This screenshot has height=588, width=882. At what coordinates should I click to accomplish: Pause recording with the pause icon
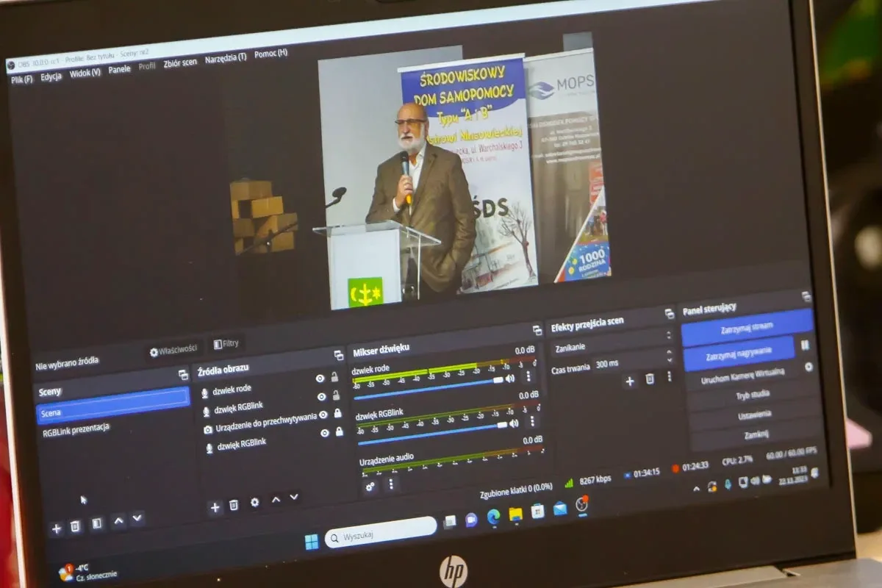(x=805, y=345)
